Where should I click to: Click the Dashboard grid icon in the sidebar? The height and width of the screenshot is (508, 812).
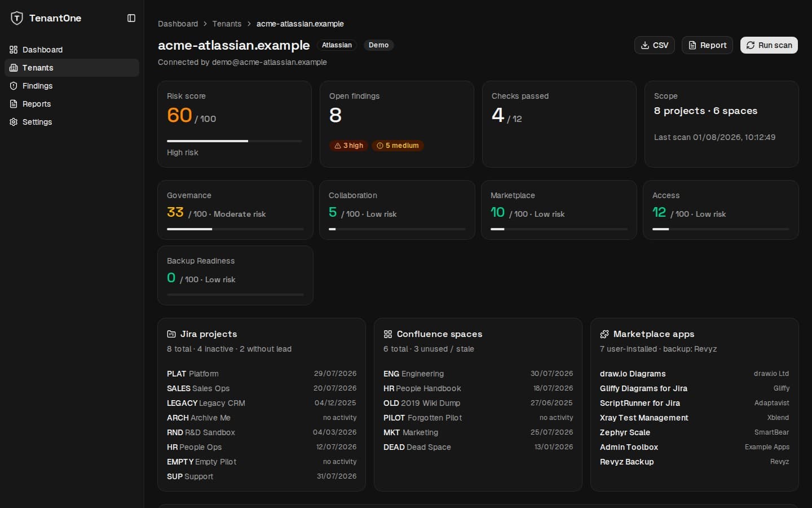click(x=14, y=50)
